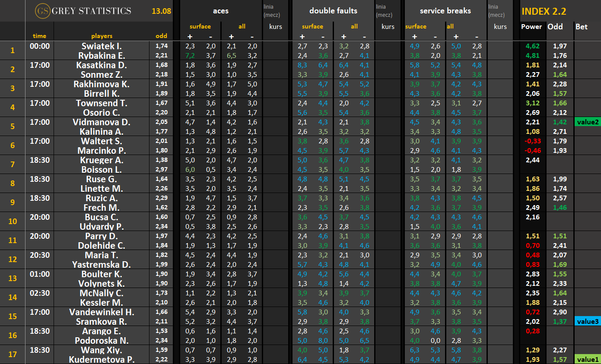601x364 pixels.
Task: Select the Sonmez Z. player cell
Action: click(102, 74)
